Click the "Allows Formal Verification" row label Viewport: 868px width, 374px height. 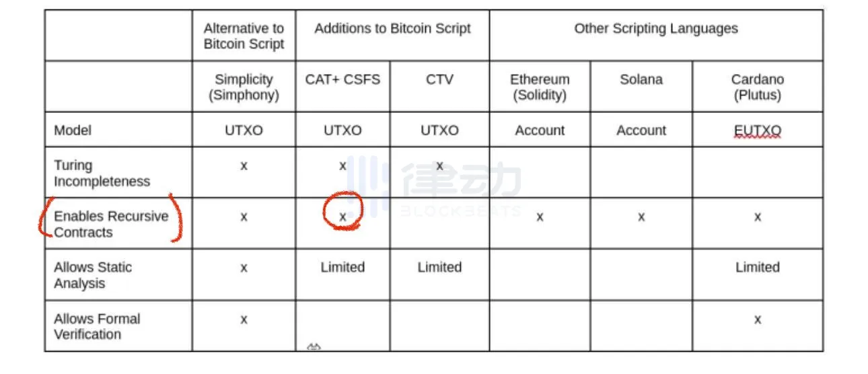[97, 326]
